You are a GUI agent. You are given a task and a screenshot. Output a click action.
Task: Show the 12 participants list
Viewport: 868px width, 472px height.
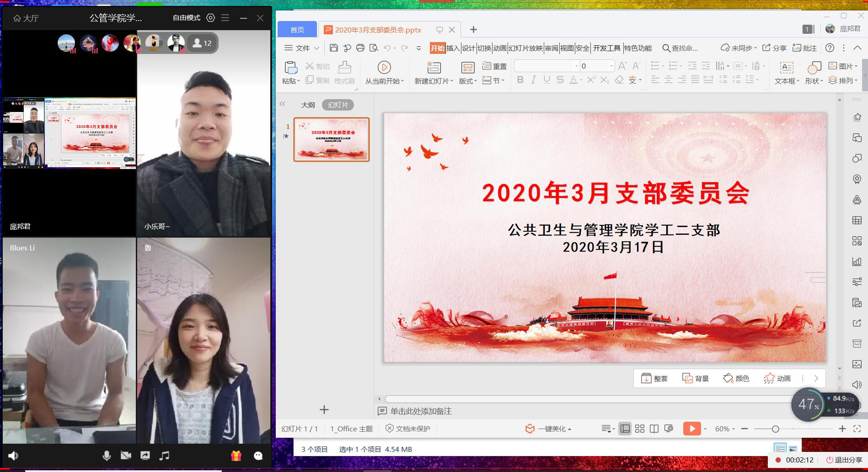(202, 43)
